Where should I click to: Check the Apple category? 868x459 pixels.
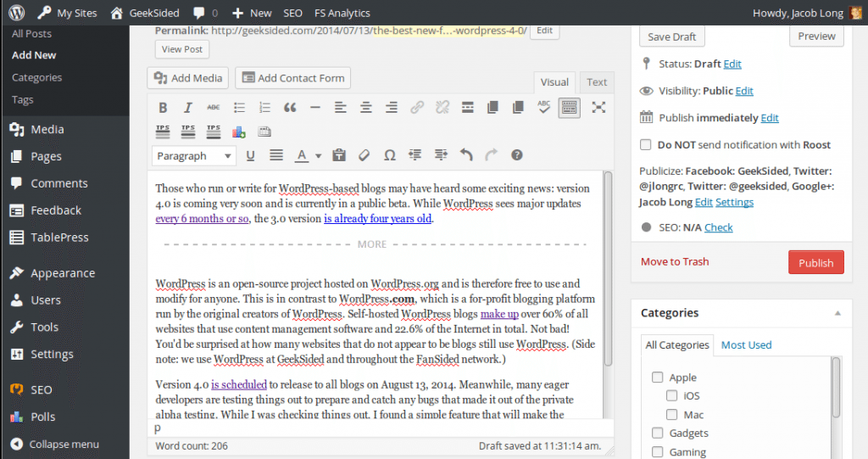coord(657,377)
